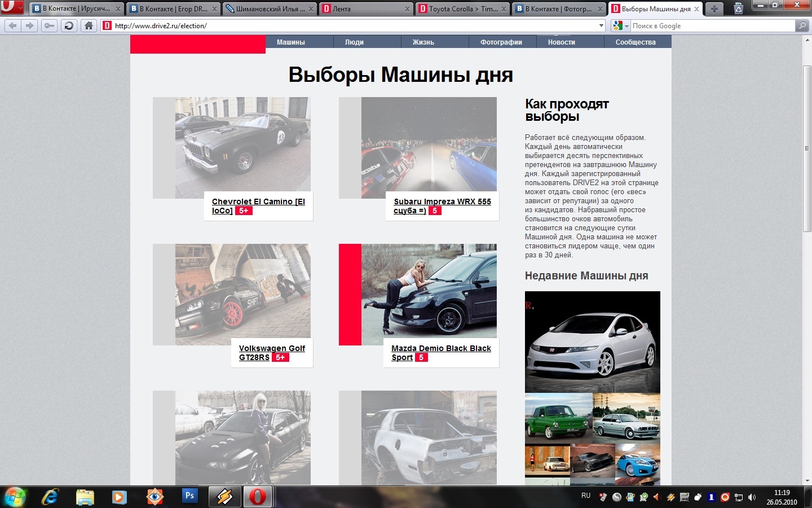Select the Mazda Demio photo with girl
Screen dimensions: 812x508
click(429, 295)
